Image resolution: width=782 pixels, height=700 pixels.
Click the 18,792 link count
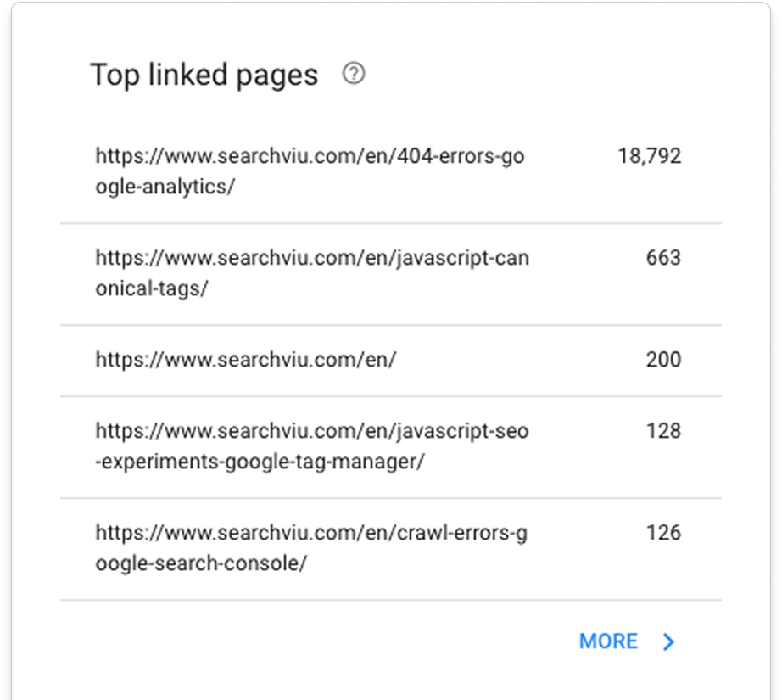pyautogui.click(x=649, y=156)
